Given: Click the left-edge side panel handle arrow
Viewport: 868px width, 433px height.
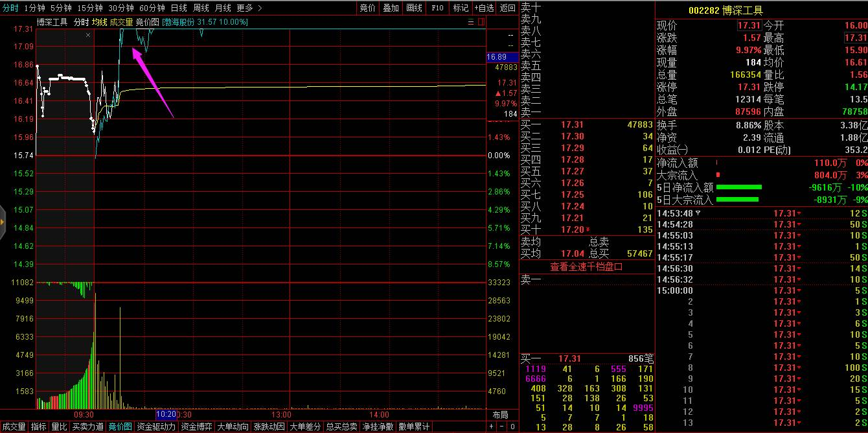Looking at the screenshot, I should tap(3, 222).
